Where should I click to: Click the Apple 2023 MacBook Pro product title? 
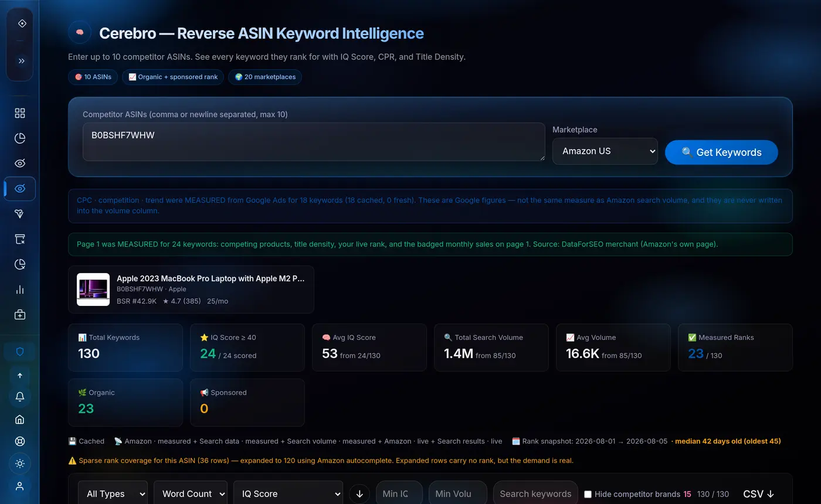pyautogui.click(x=211, y=278)
